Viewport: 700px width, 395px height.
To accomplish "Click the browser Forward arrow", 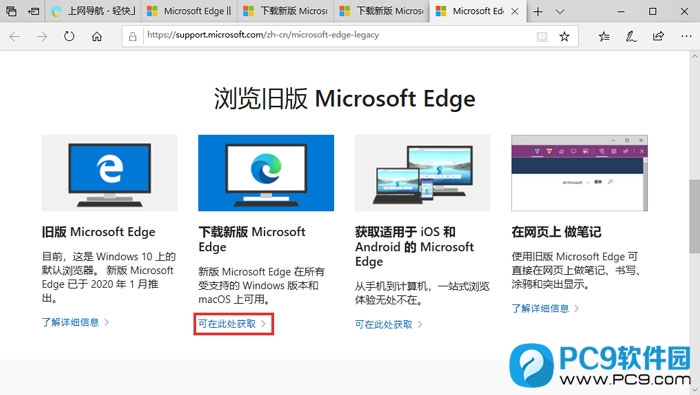I will coord(42,37).
